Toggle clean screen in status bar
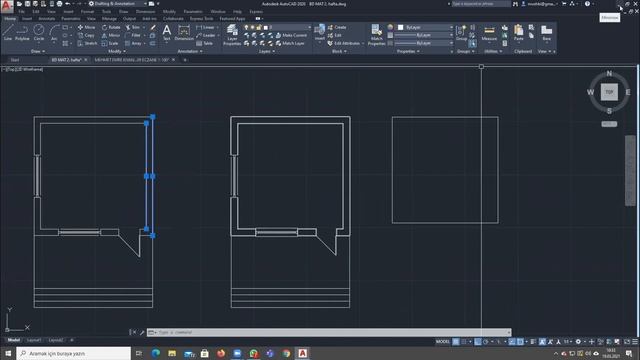Screen dimensions: 640x360 [627, 342]
